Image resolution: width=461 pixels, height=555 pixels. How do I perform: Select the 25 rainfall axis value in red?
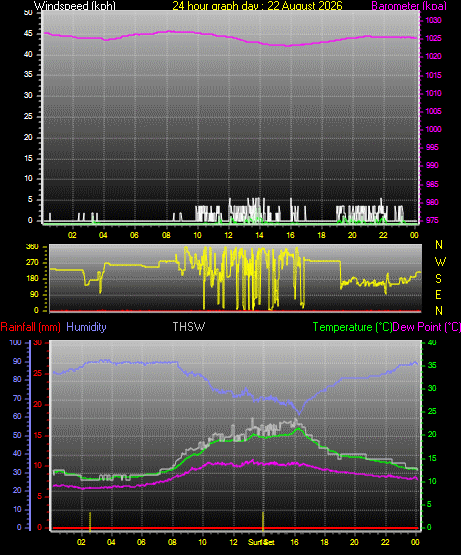click(x=38, y=374)
